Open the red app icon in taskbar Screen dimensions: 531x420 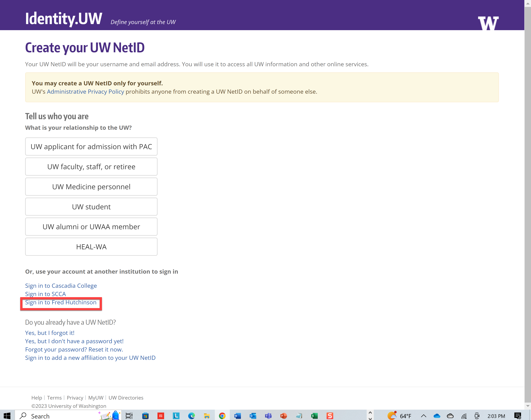pyautogui.click(x=161, y=416)
